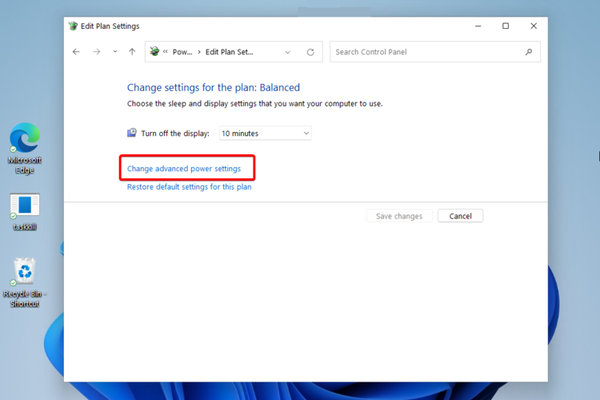Open the recent locations dropdown chevron

(114, 52)
